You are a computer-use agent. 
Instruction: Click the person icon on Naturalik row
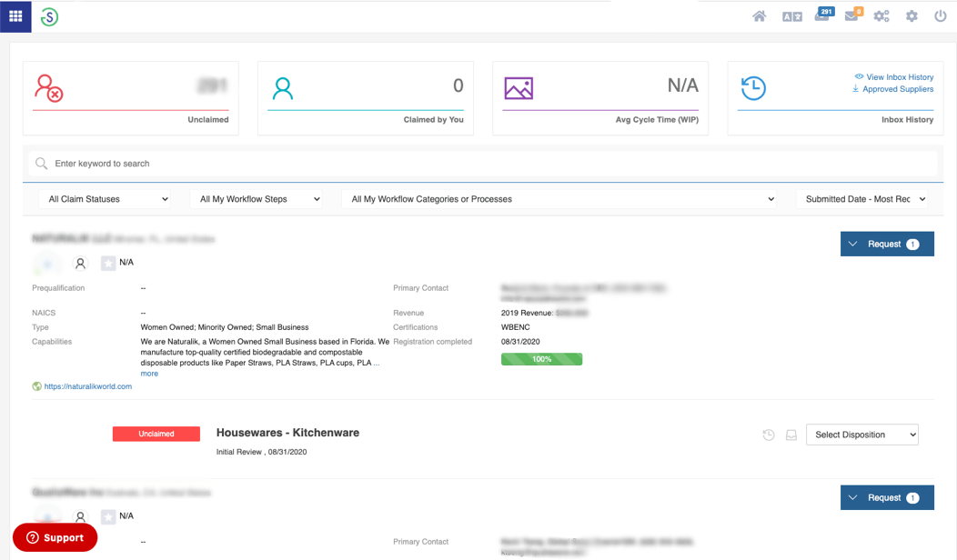tap(80, 264)
